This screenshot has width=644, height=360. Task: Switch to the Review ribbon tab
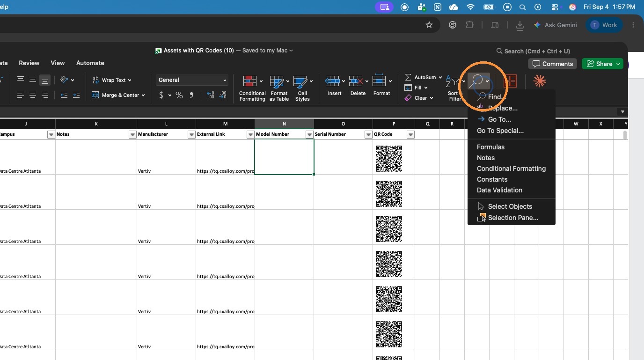29,63
